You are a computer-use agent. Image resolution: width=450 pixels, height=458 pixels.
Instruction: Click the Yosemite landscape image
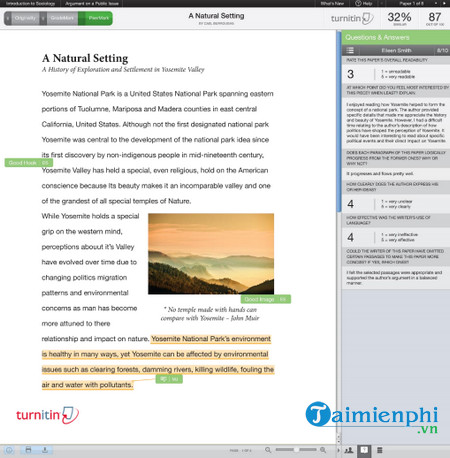(x=211, y=254)
